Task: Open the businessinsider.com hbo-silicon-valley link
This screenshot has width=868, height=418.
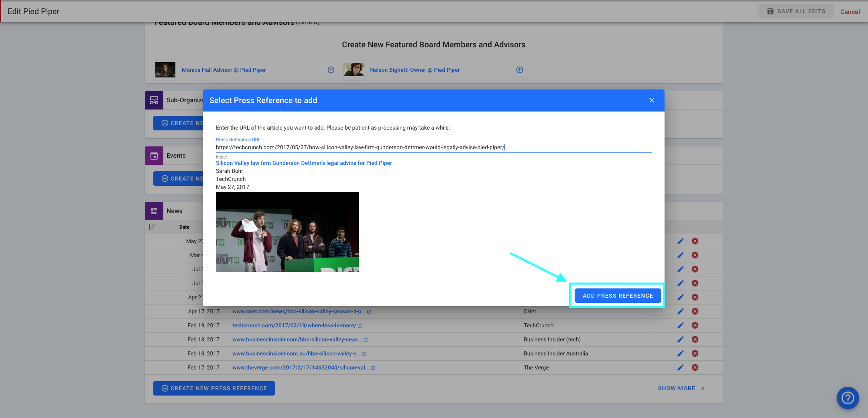Action: pyautogui.click(x=300, y=339)
